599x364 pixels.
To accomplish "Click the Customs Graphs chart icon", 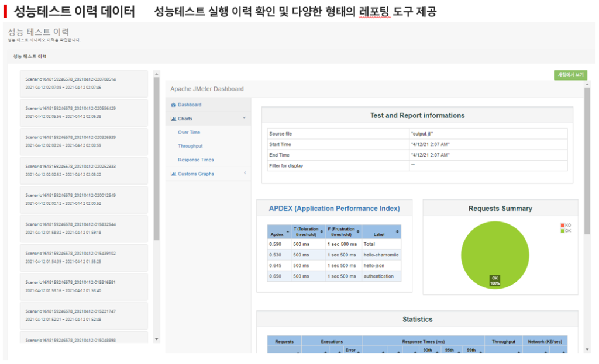I will 173,174.
